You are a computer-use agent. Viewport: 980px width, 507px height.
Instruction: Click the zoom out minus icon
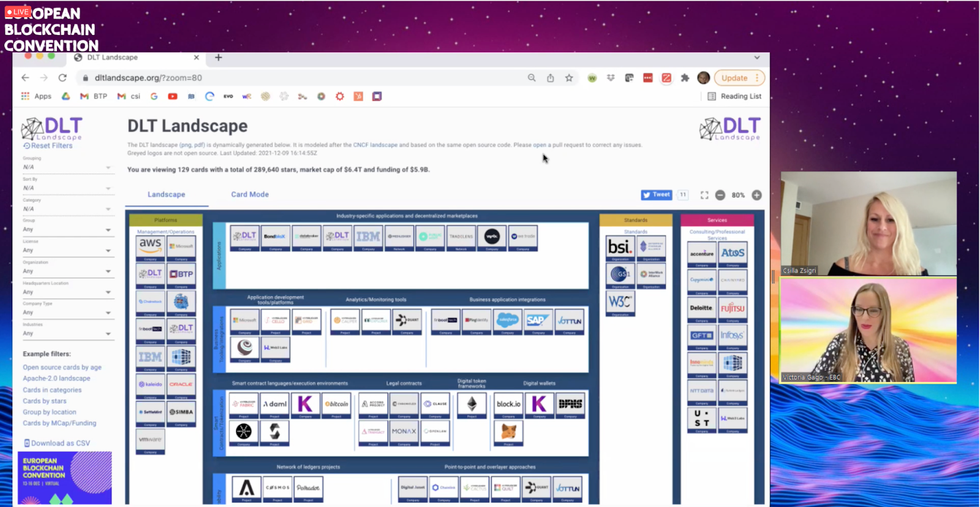[720, 195]
